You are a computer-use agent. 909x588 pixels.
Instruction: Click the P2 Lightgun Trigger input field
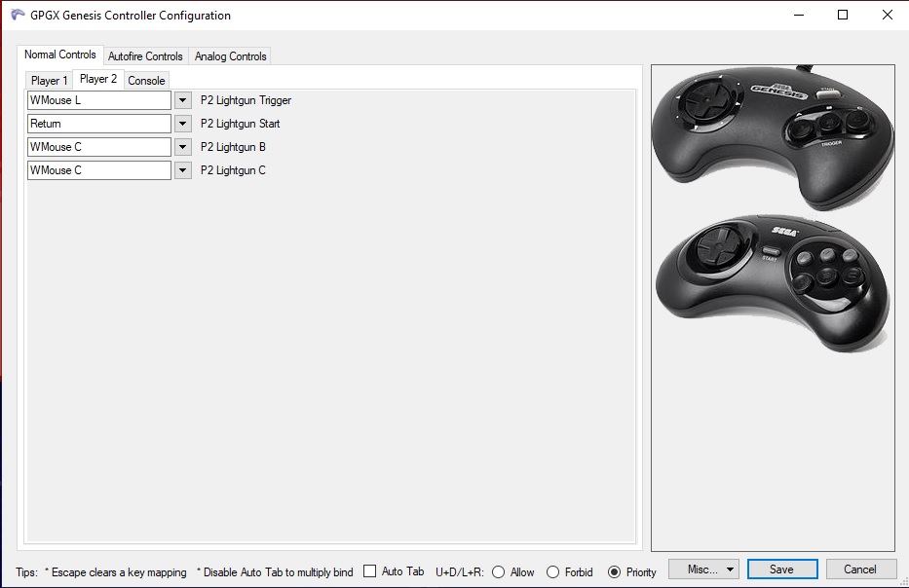pyautogui.click(x=99, y=100)
